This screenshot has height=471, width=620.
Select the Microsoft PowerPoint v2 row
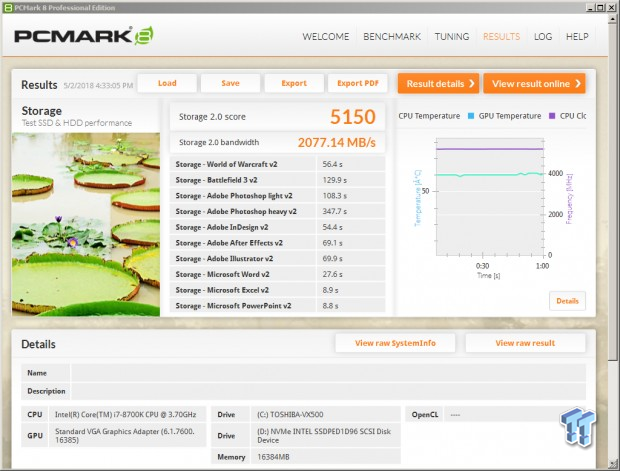[x=278, y=306]
